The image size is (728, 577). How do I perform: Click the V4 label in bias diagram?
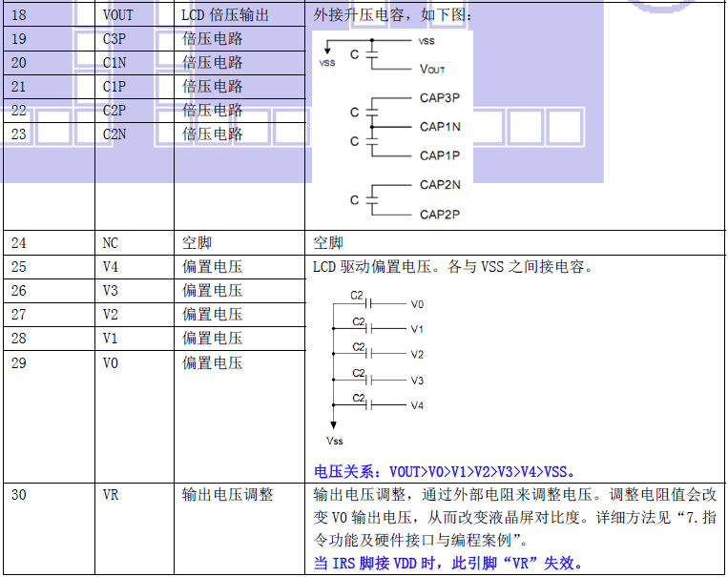point(417,405)
